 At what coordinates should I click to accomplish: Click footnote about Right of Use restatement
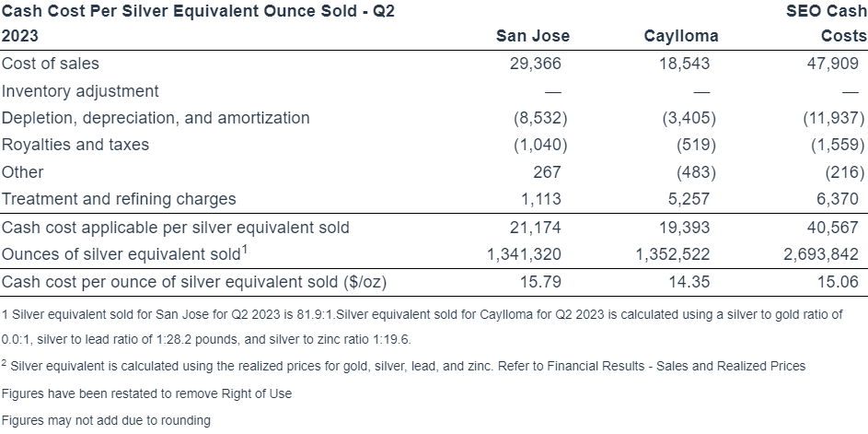pos(146,393)
